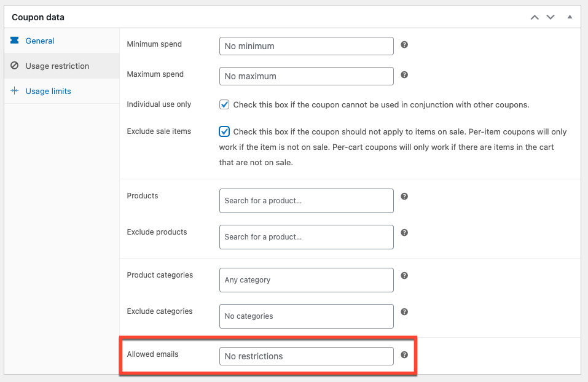Click the Usage limits arrows icon
588x382 pixels.
[15, 91]
